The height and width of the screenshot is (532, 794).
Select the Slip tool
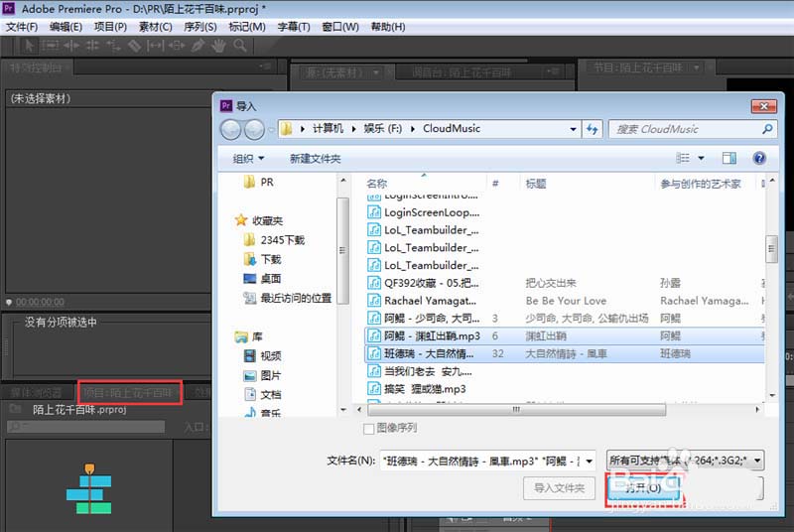point(155,46)
